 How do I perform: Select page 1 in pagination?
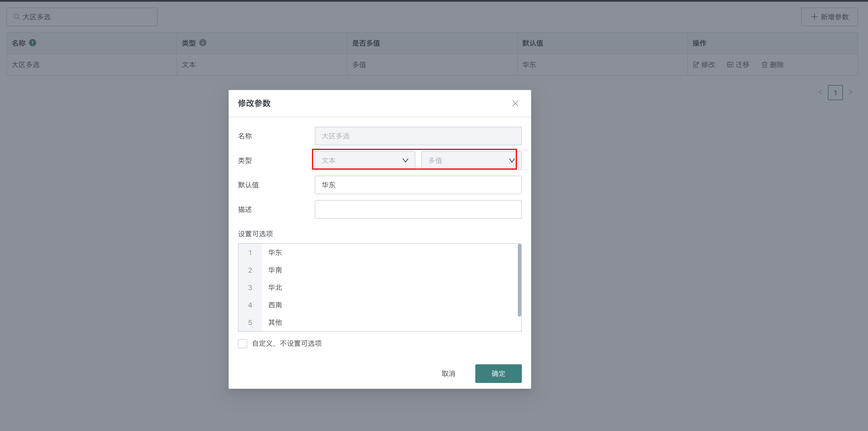(x=835, y=92)
